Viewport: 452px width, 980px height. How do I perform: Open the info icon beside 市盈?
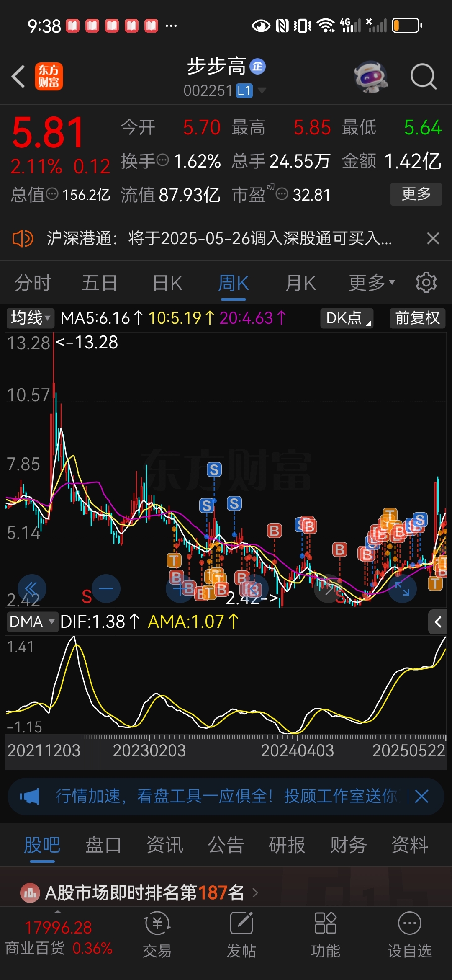coord(282,194)
